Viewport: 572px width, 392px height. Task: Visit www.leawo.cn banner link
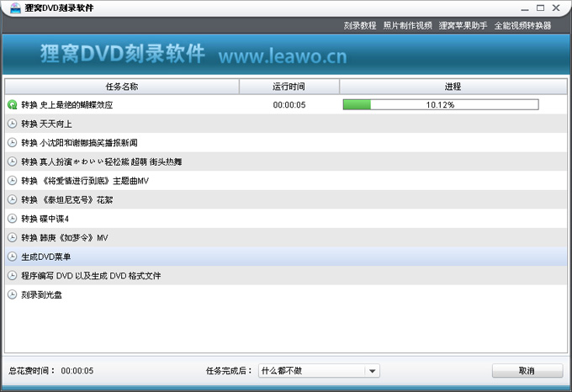coord(283,56)
